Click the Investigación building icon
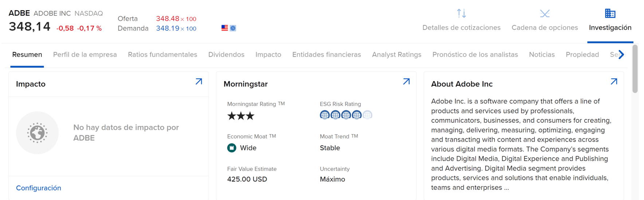Screen dimensions: 644x200 (610, 13)
